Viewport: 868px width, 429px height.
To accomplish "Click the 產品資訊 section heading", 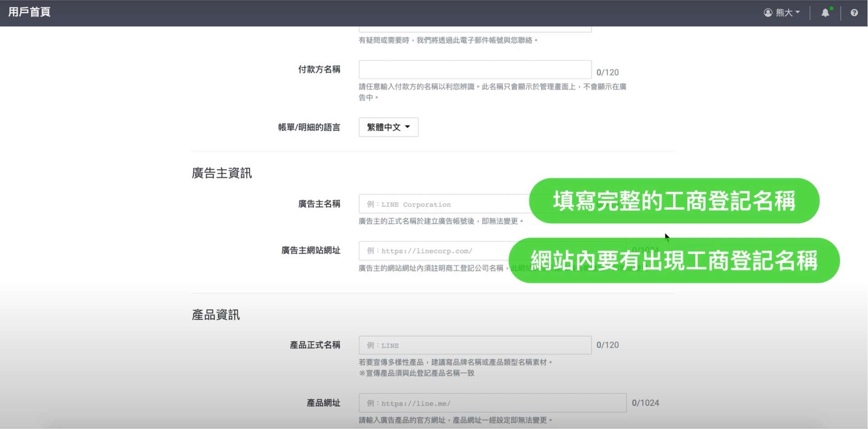I will [x=216, y=315].
